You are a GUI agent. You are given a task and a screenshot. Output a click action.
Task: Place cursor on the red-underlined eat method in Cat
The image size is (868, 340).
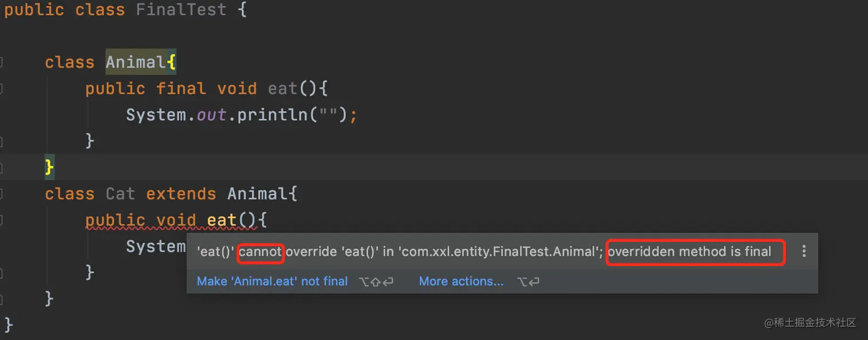point(222,220)
